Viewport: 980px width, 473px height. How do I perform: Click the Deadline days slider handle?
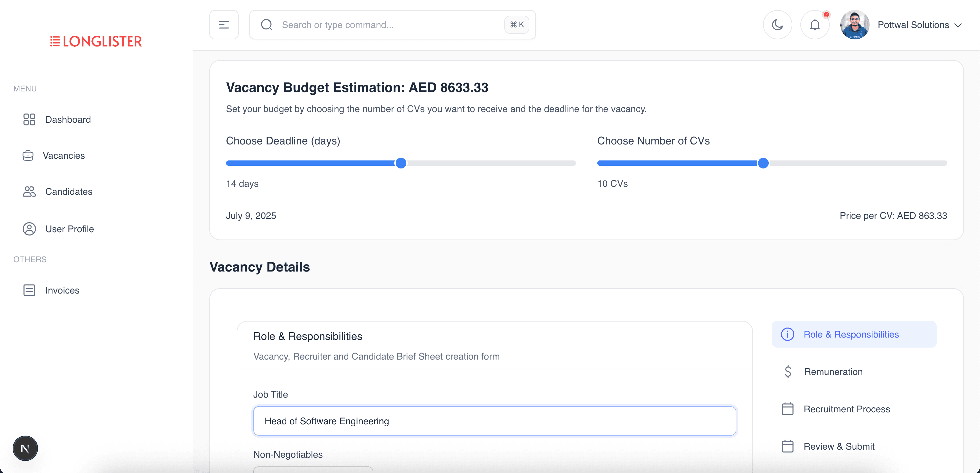(x=401, y=163)
